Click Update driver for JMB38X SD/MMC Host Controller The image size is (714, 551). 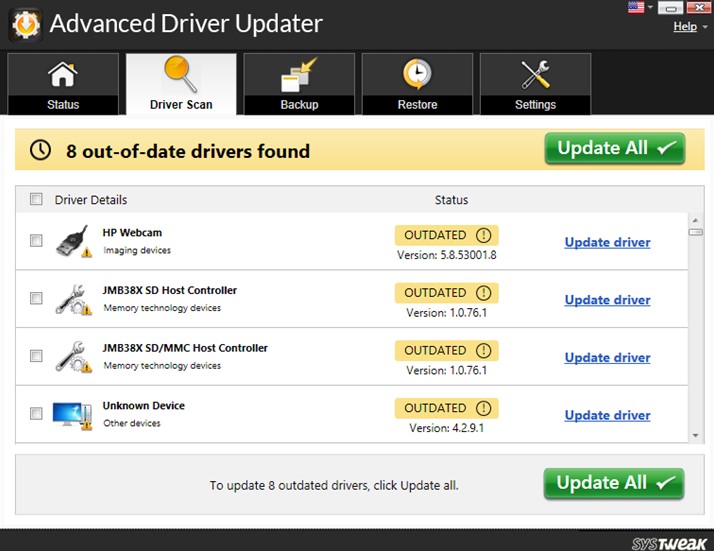pos(607,358)
